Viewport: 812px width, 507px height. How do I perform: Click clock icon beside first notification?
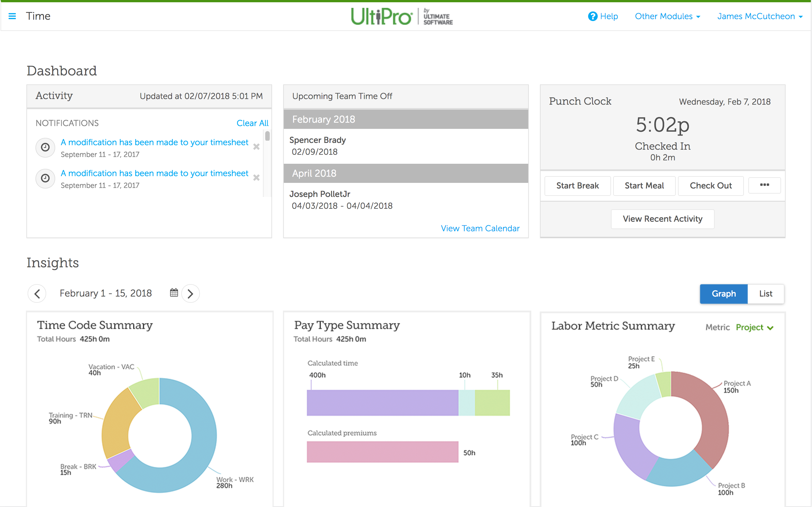pos(45,147)
